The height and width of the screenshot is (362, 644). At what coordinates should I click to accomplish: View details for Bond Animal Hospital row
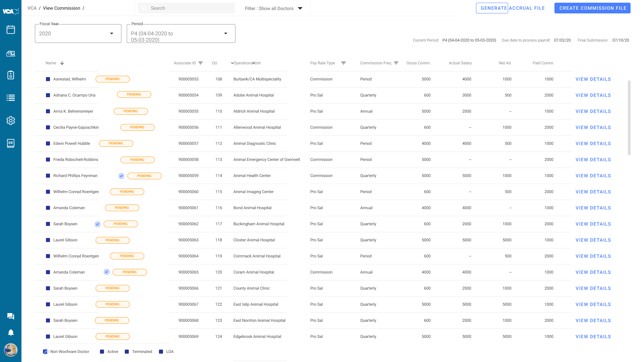point(593,208)
